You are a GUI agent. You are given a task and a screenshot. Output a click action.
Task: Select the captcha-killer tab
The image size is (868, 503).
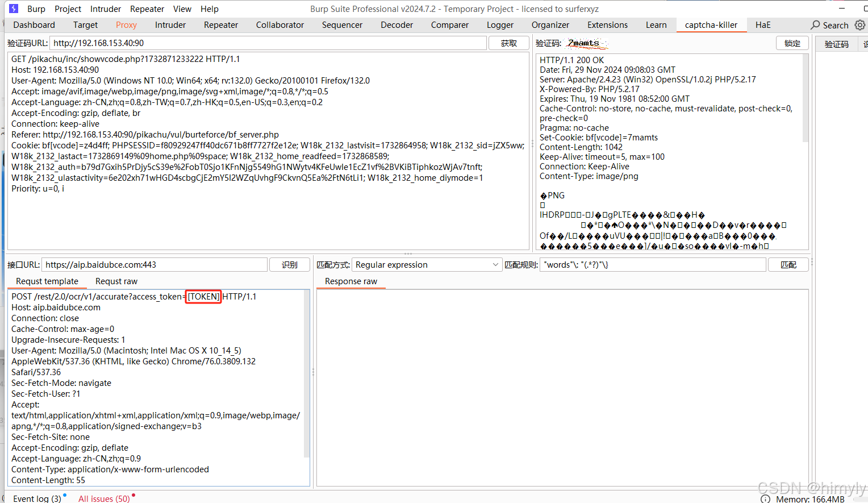(711, 25)
